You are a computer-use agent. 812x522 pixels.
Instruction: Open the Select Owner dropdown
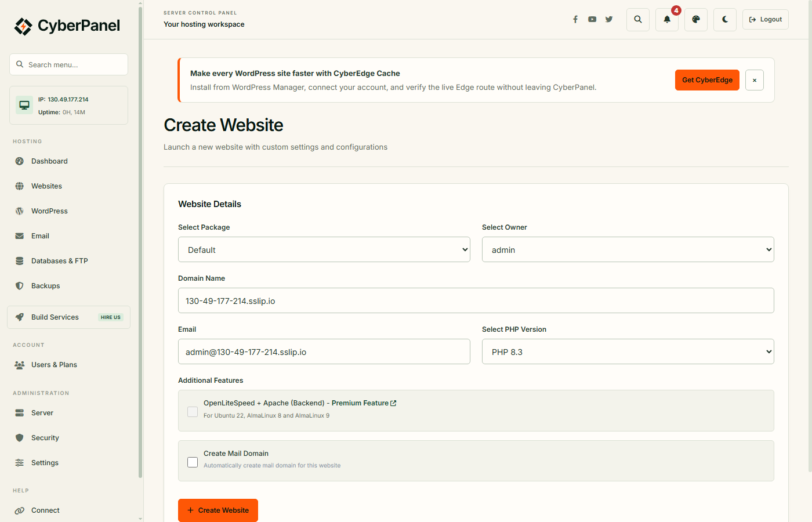pyautogui.click(x=628, y=249)
